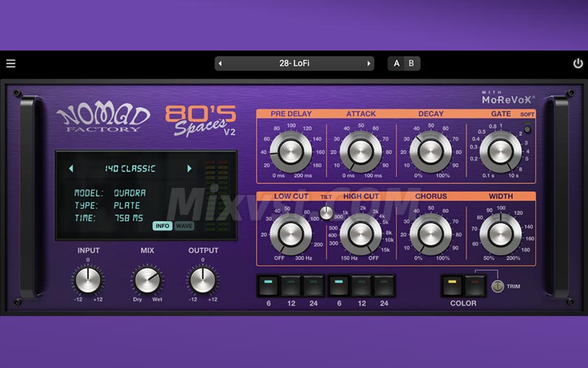Click the TIME value 758 MS
This screenshot has width=588, height=368.
pyautogui.click(x=129, y=218)
